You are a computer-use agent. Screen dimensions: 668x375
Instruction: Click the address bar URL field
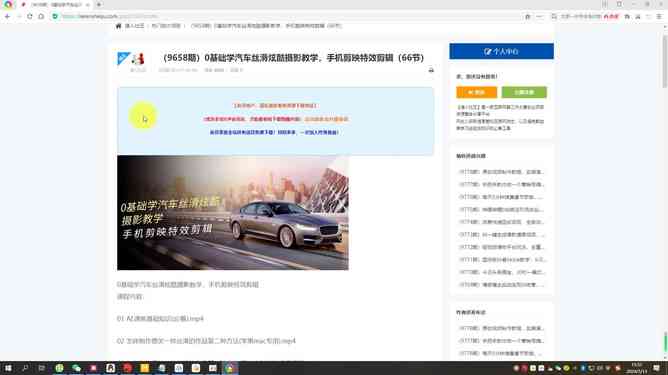290,16
